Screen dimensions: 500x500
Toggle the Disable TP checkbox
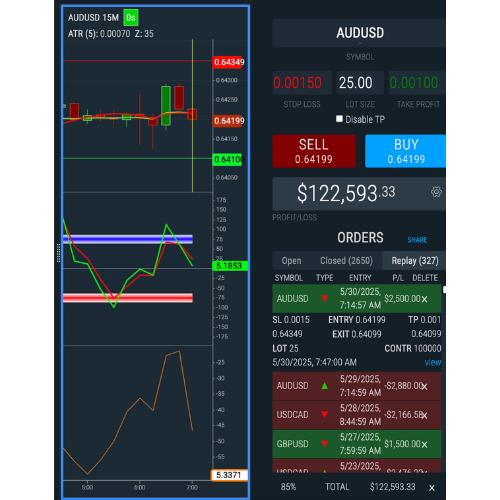click(x=339, y=119)
